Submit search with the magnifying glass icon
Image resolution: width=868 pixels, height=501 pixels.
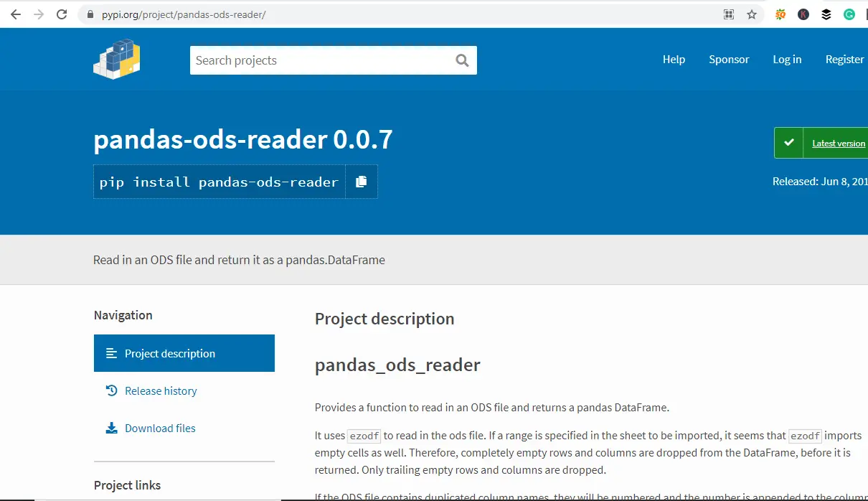462,60
